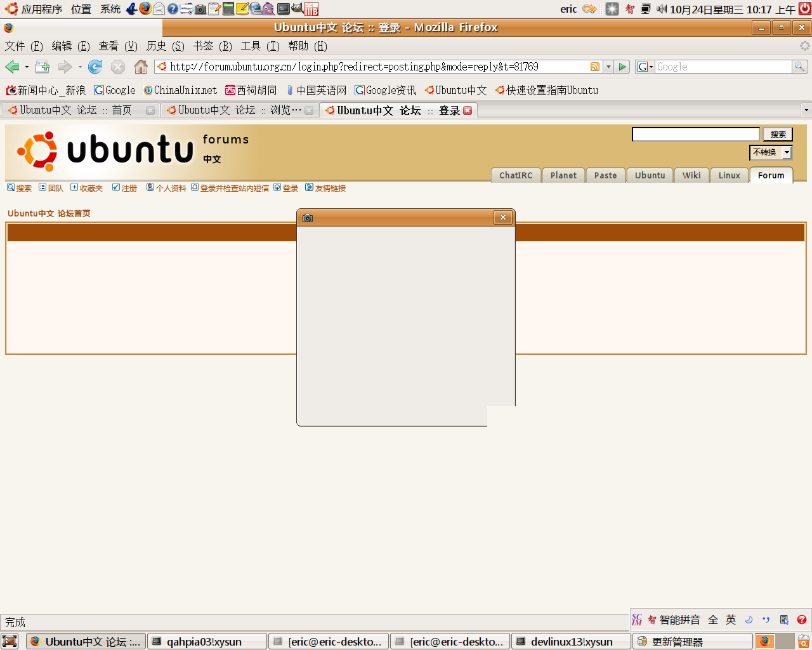The width and height of the screenshot is (812, 650).
Task: Switch to the 浏览 forum tab
Action: pos(239,110)
